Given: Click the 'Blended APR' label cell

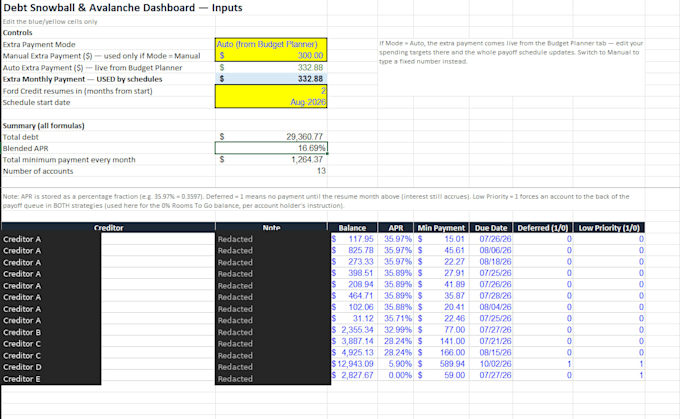Looking at the screenshot, I should click(108, 148).
